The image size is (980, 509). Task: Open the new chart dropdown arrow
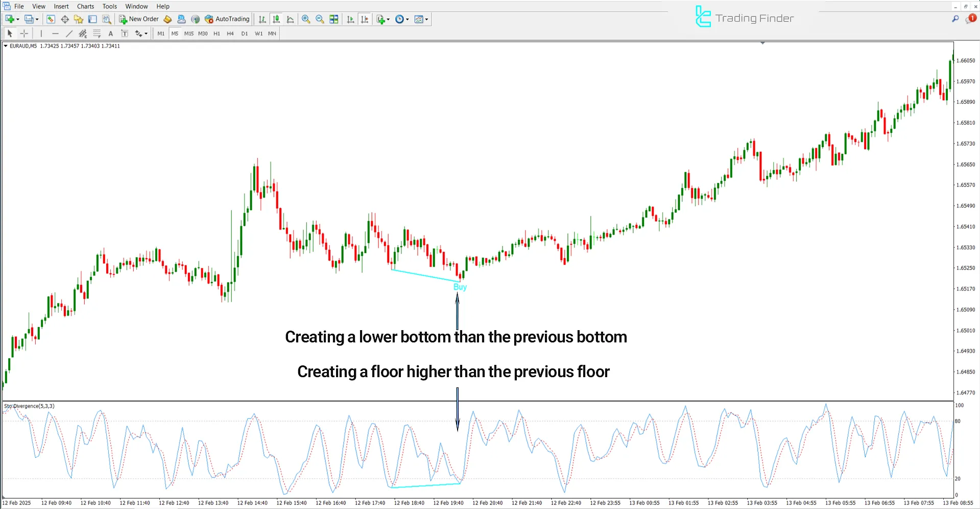pyautogui.click(x=18, y=19)
